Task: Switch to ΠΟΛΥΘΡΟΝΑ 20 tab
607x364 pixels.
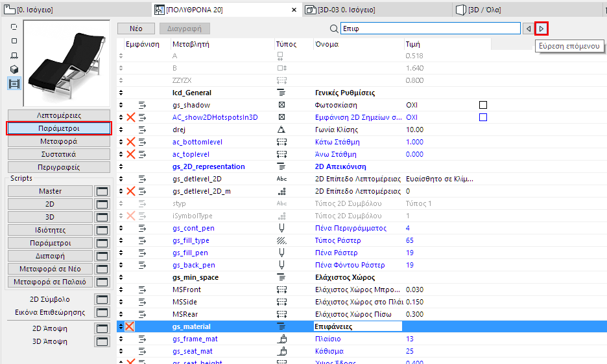Action: (x=226, y=10)
